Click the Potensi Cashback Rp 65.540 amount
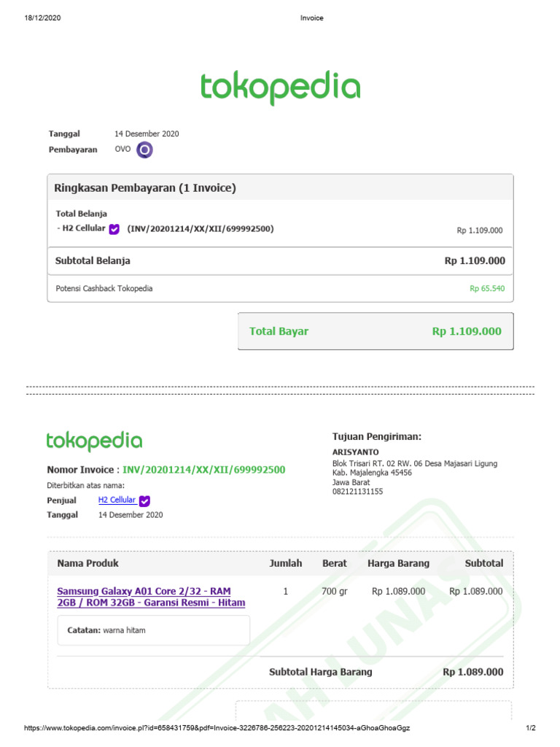The height and width of the screenshot is (747, 560). 487,289
